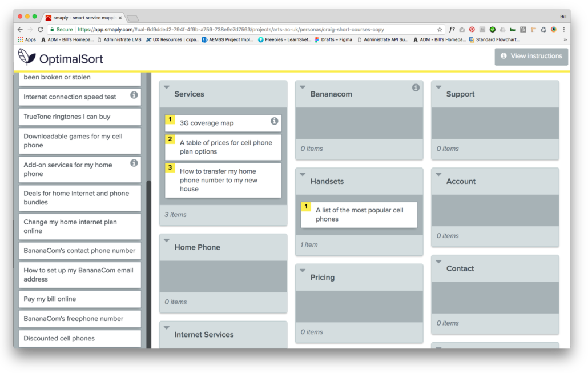Viewport: 588px width, 373px height.
Task: Select How to set up my BananaCom email address
Action: [x=80, y=275]
